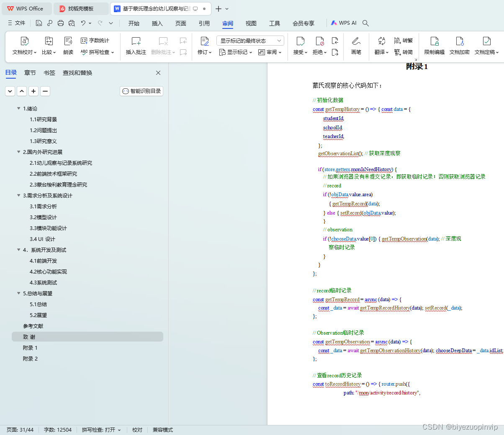The width and height of the screenshot is (504, 435).
Task: Click the print icon in quick toolbar
Action: pos(61,23)
